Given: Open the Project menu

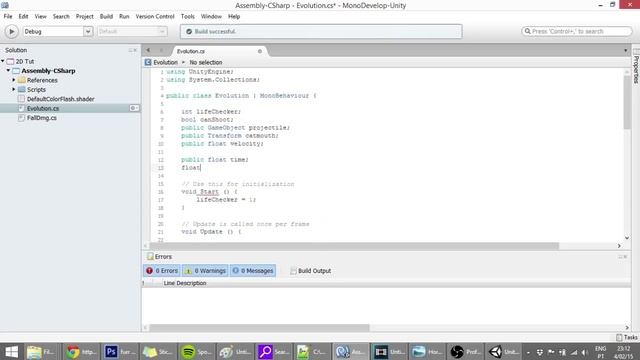Looking at the screenshot, I should tap(84, 16).
